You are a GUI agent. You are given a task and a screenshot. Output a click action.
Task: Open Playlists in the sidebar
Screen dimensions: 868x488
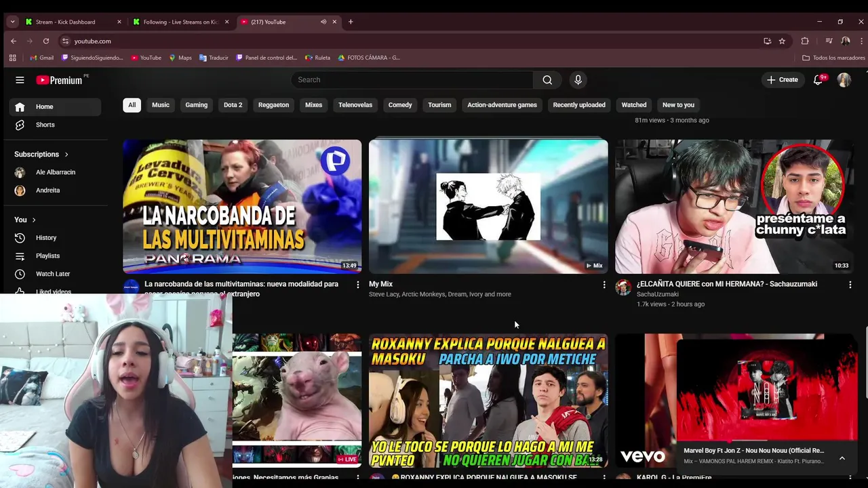pyautogui.click(x=55, y=256)
